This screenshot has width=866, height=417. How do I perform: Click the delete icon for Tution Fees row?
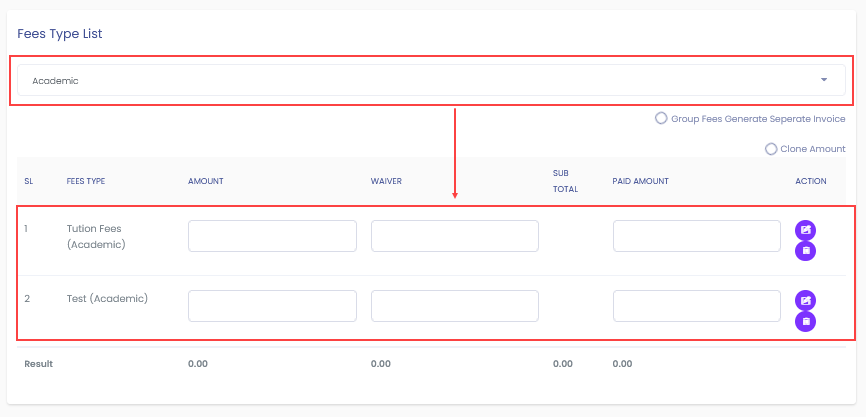pyautogui.click(x=805, y=251)
